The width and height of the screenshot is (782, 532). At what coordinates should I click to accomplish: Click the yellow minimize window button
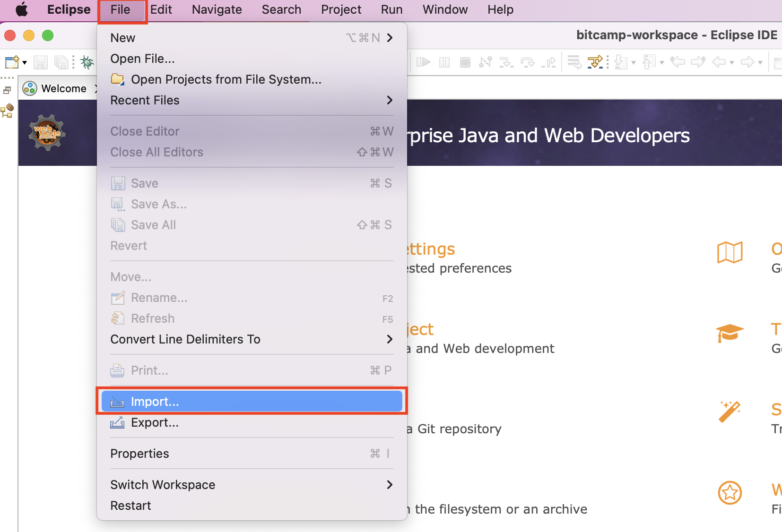29,35
